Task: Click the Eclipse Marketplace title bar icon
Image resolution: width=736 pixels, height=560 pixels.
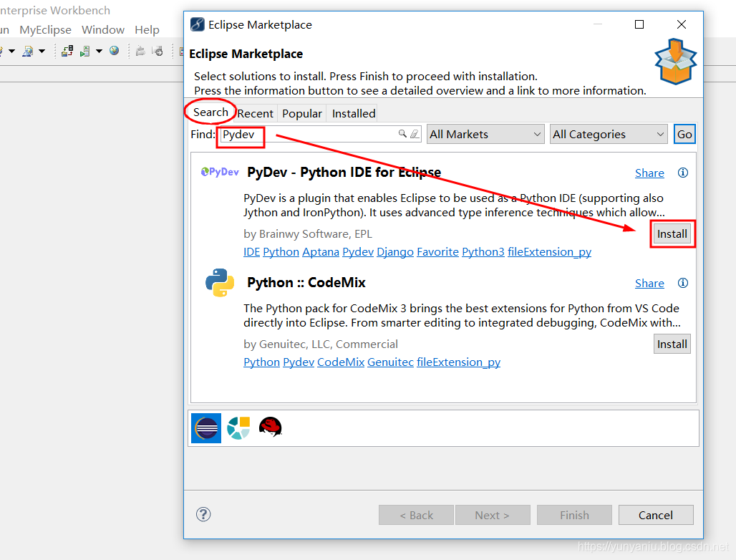Action: 197,24
